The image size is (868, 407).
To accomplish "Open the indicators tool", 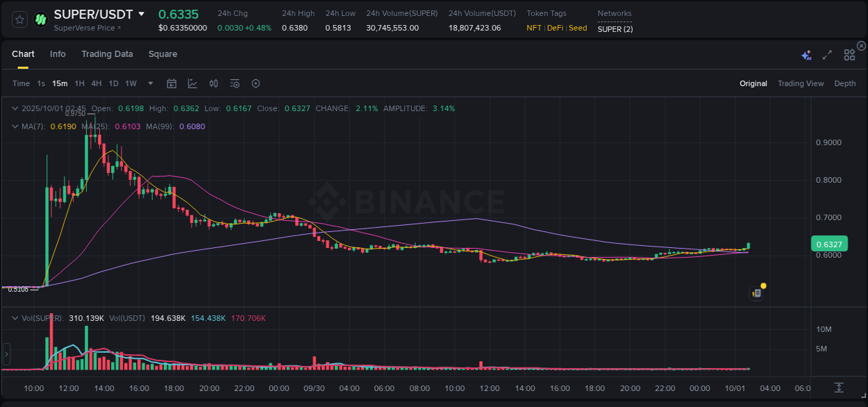I will 213,83.
